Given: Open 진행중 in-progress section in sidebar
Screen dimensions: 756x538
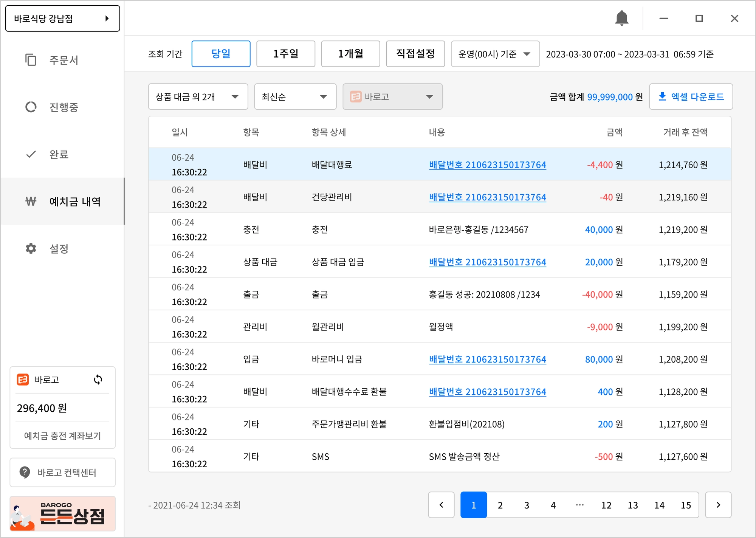Looking at the screenshot, I should [63, 107].
